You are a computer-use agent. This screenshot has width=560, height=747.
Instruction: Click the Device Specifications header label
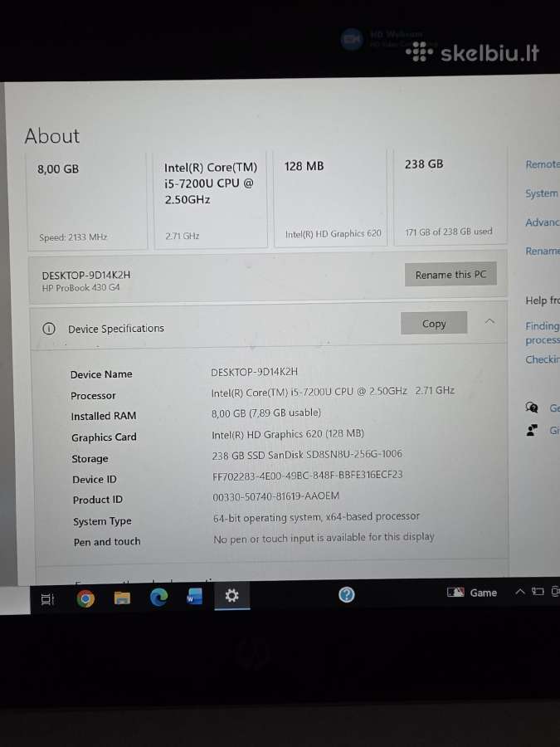point(116,329)
